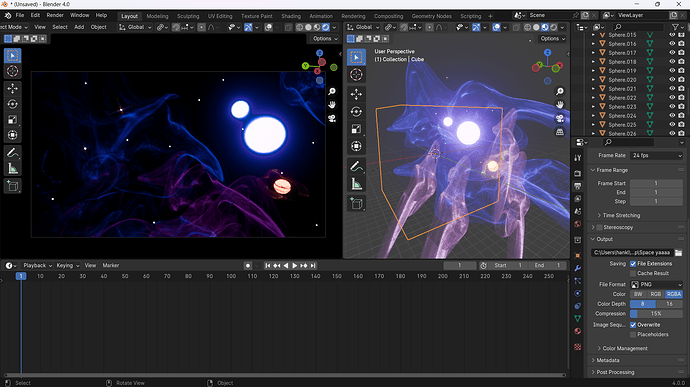690x387 pixels.
Task: Open the File menu
Action: pos(20,15)
